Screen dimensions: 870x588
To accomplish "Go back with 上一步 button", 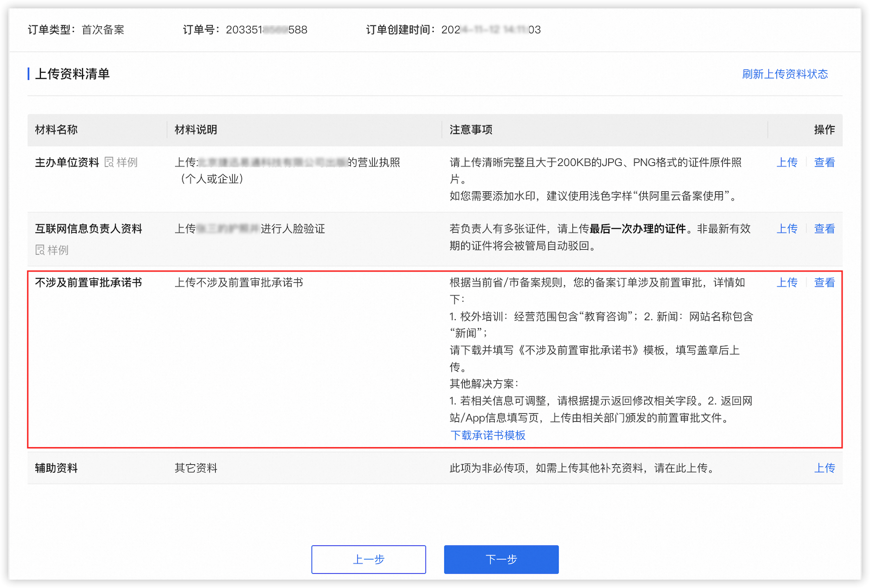I will [368, 559].
